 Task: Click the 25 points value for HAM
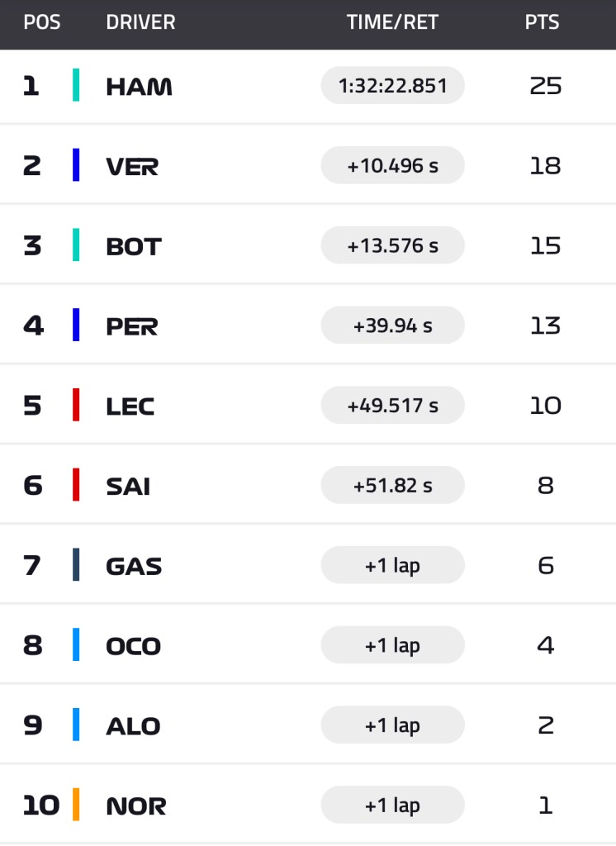coord(545,86)
